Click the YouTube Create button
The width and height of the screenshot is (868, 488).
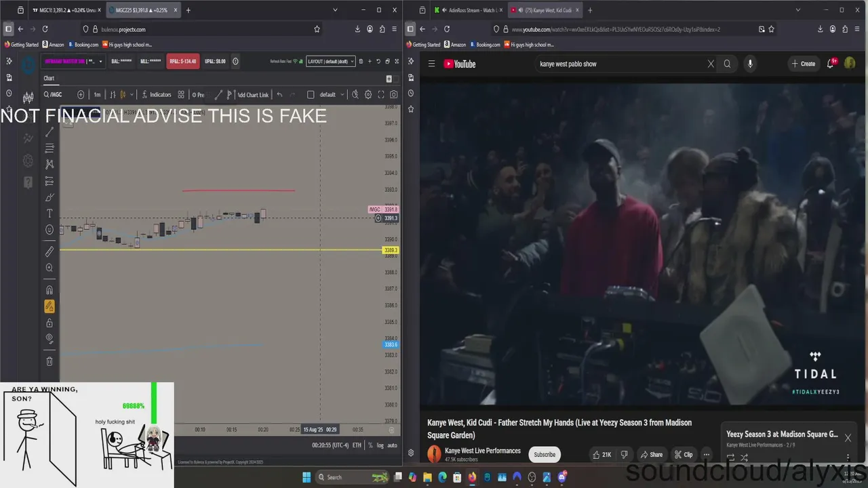tap(803, 64)
